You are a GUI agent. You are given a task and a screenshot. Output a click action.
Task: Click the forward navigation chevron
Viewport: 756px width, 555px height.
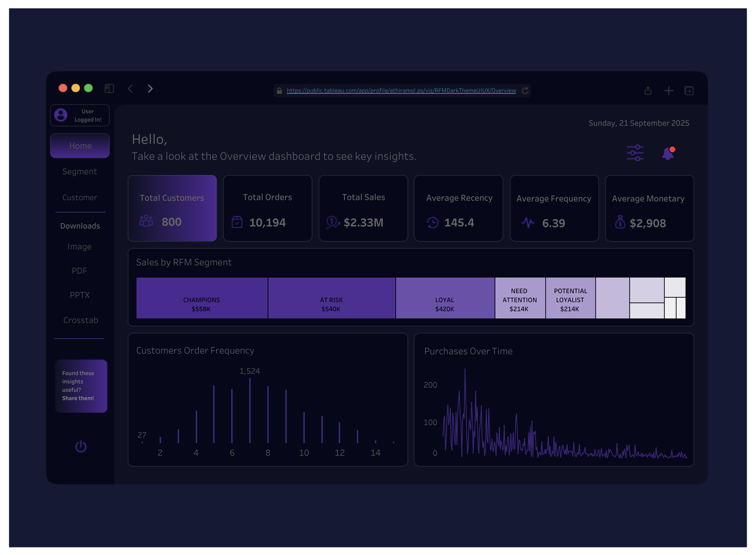pyautogui.click(x=150, y=89)
